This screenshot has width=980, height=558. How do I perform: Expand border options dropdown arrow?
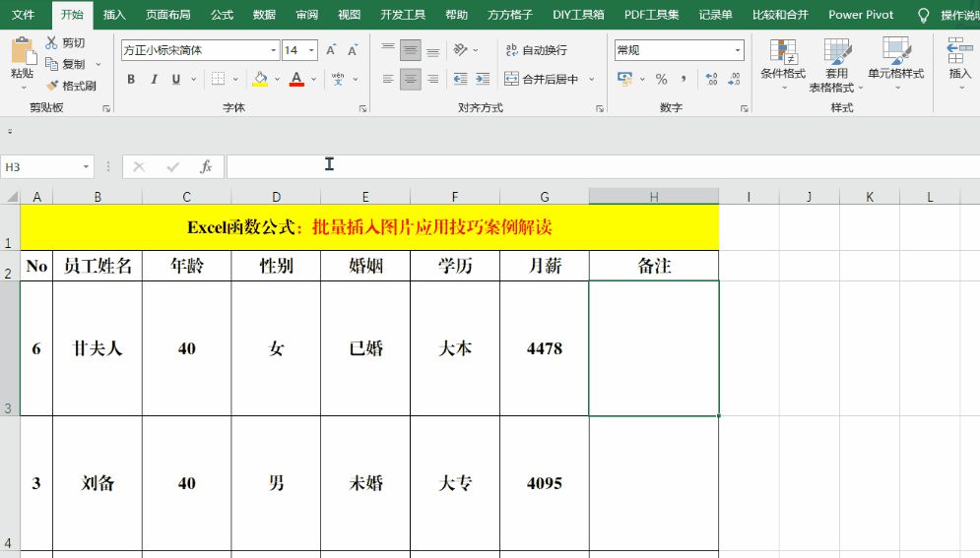pos(235,80)
